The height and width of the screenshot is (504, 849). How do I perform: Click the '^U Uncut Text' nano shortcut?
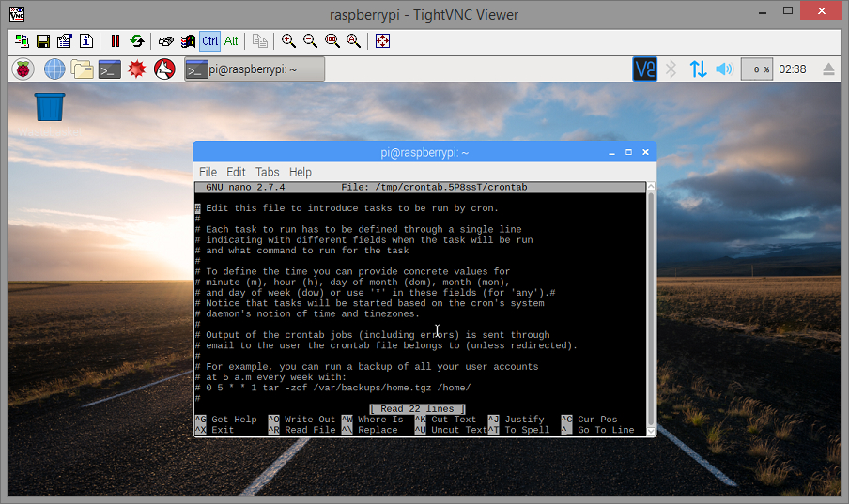click(x=451, y=430)
